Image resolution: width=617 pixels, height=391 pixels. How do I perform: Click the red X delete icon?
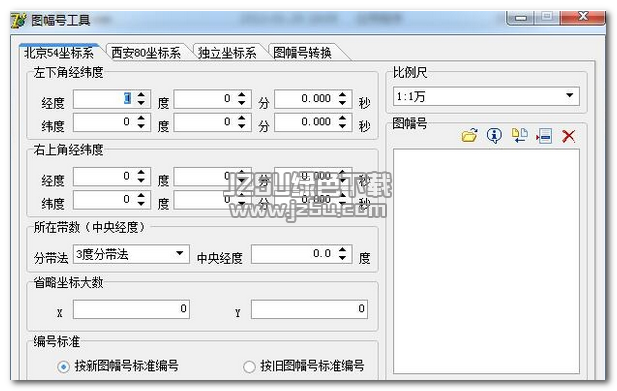click(x=569, y=136)
